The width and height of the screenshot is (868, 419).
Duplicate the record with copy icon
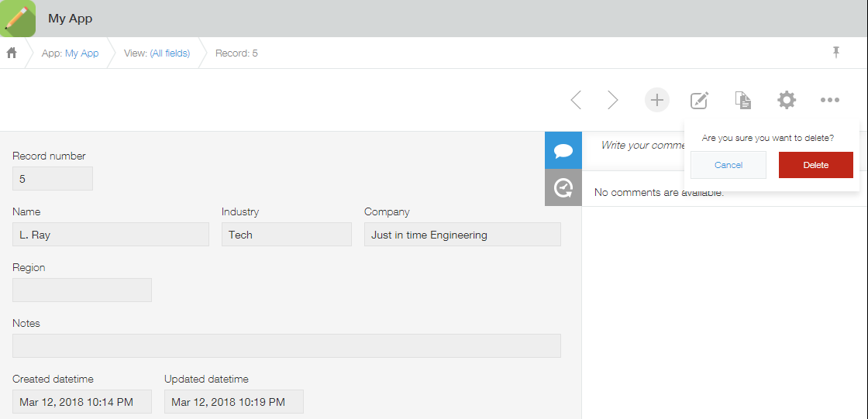(743, 100)
